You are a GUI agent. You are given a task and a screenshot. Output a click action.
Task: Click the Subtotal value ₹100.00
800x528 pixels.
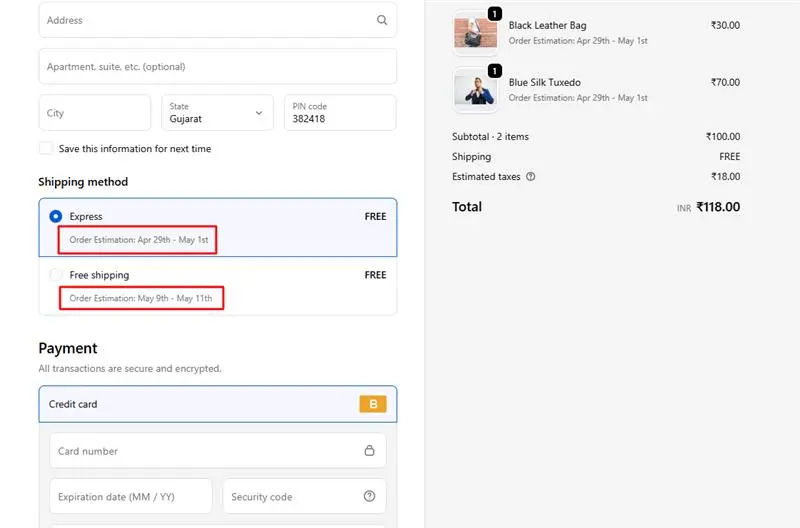tap(723, 136)
